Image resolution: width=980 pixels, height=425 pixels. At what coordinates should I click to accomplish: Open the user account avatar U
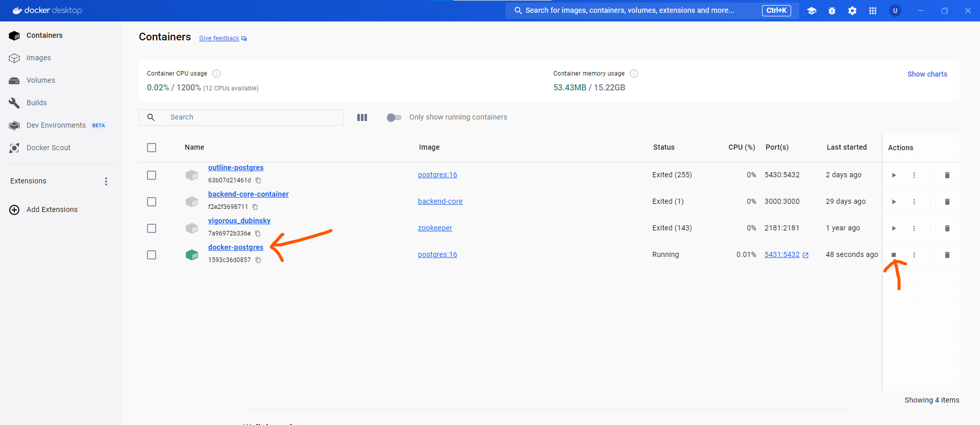click(895, 11)
